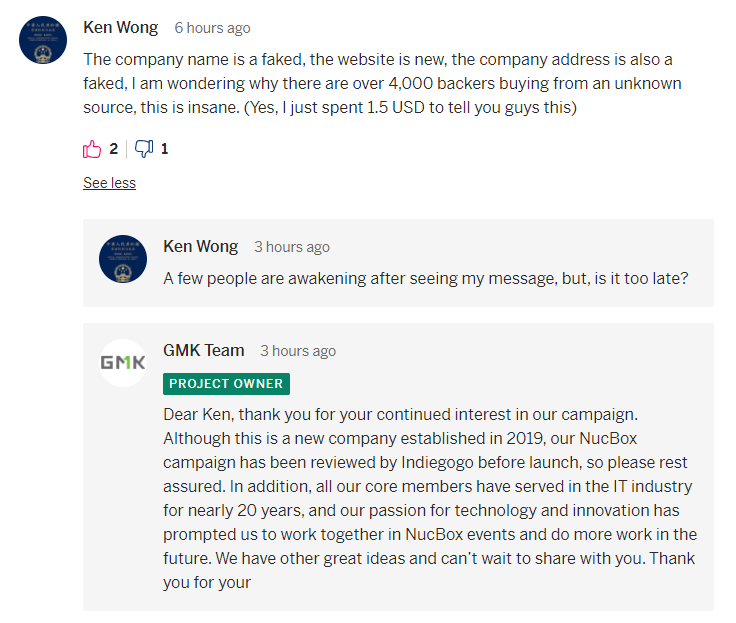This screenshot has width=736, height=623.
Task: Click GMK Team's 3 hours ago timestamp
Action: coord(298,351)
